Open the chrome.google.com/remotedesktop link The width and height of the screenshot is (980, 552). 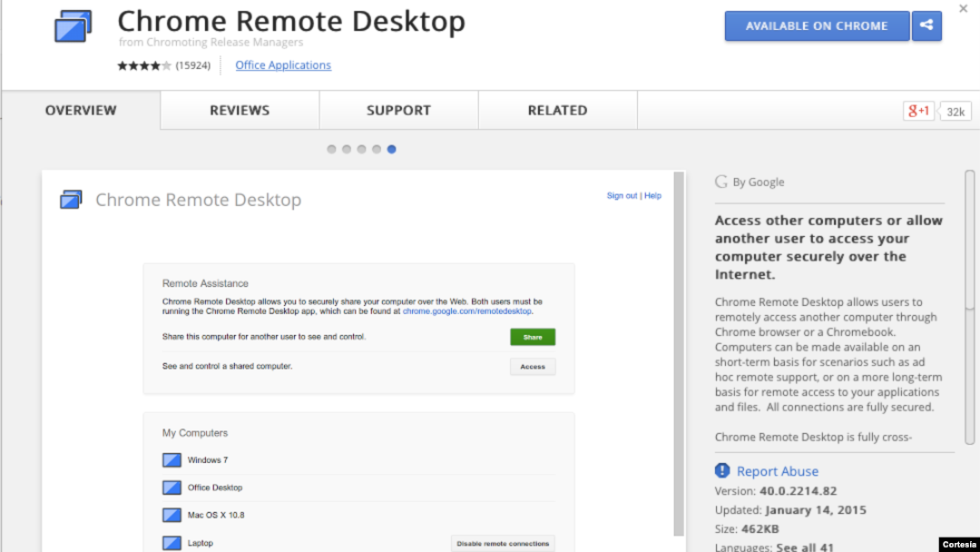click(467, 310)
